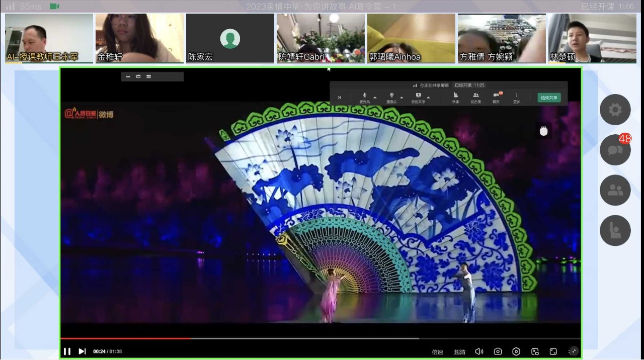Open settings gear on right sidebar
Image resolution: width=644 pixels, height=360 pixels.
click(615, 110)
